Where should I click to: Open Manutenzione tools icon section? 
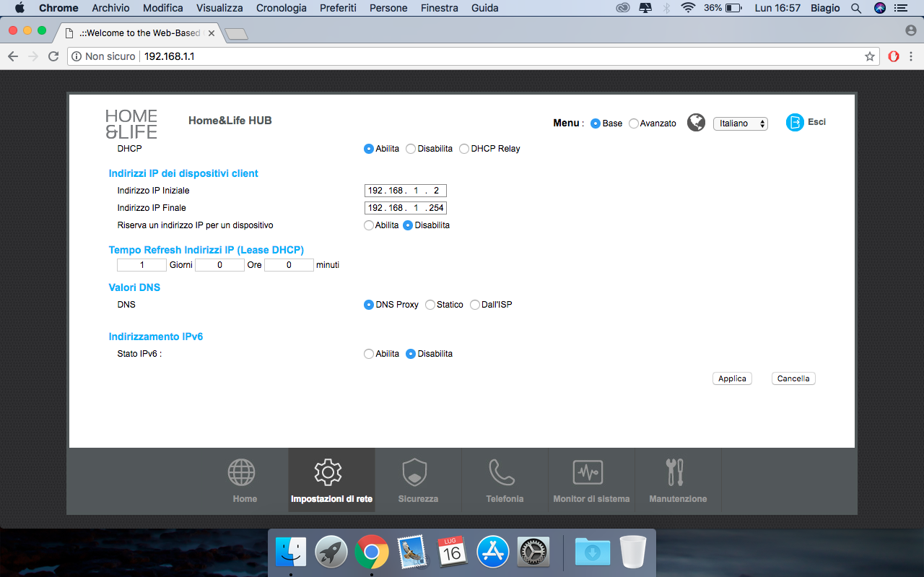tap(674, 472)
